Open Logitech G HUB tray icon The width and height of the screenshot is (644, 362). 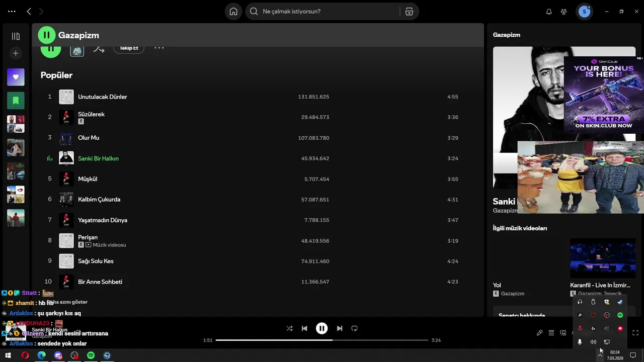tap(593, 328)
